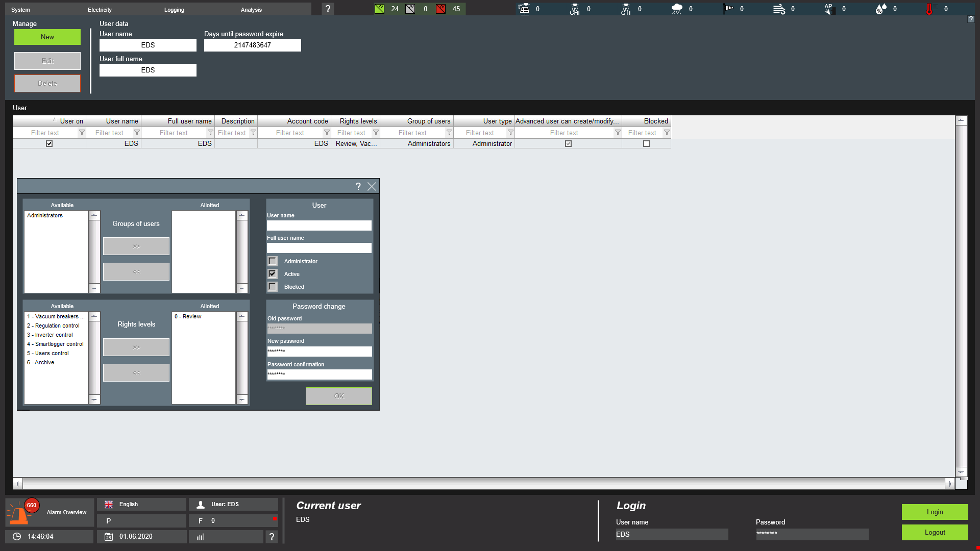This screenshot has width=980, height=551.
Task: Untick the Active checkbox in the dialog
Action: (x=273, y=274)
